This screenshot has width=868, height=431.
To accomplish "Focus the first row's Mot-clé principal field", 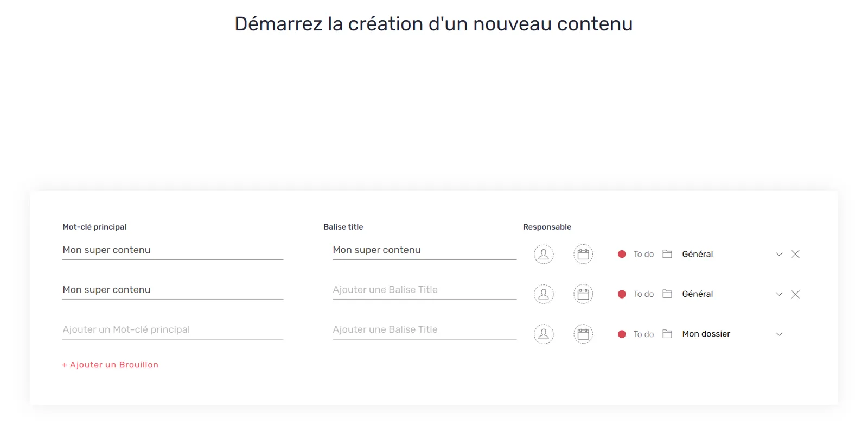I will (x=173, y=250).
